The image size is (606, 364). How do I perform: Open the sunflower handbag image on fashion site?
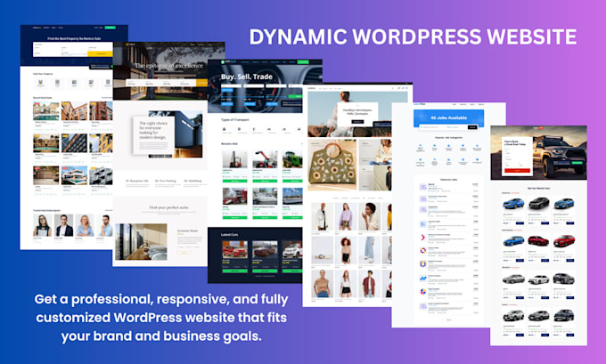click(x=332, y=165)
